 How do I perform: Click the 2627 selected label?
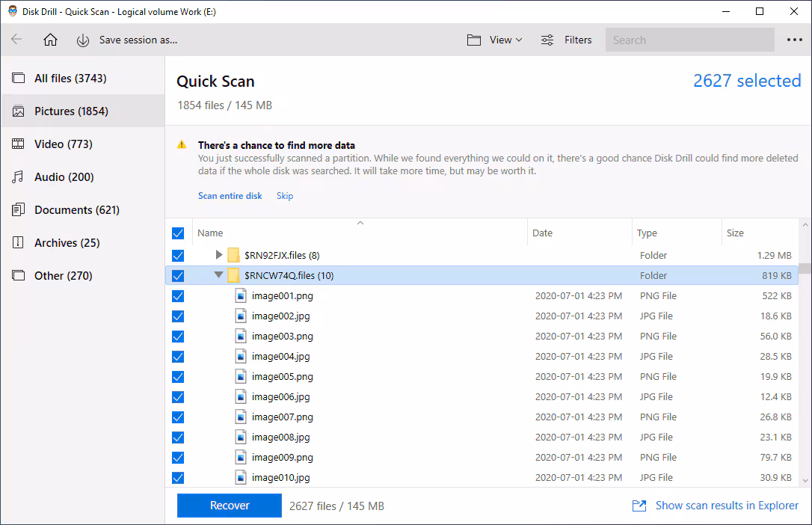pyautogui.click(x=747, y=81)
